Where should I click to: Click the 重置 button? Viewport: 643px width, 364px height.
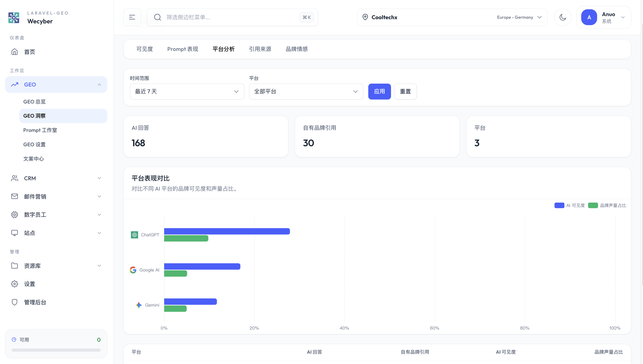[405, 92]
